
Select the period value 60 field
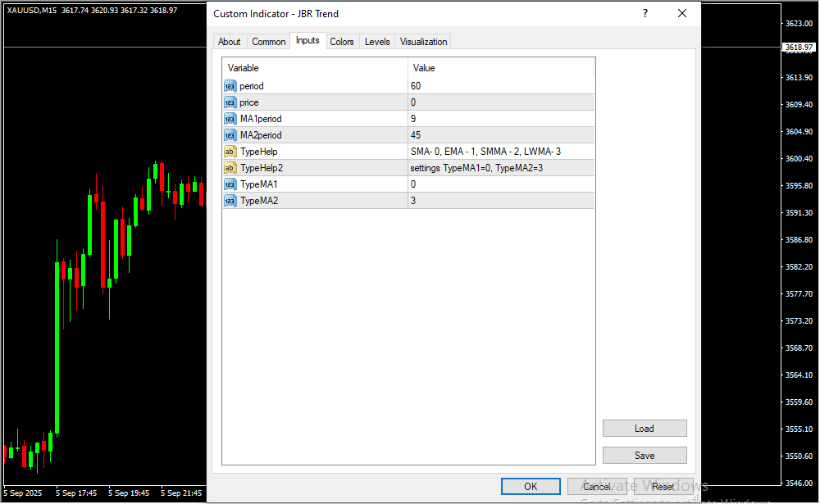click(500, 86)
